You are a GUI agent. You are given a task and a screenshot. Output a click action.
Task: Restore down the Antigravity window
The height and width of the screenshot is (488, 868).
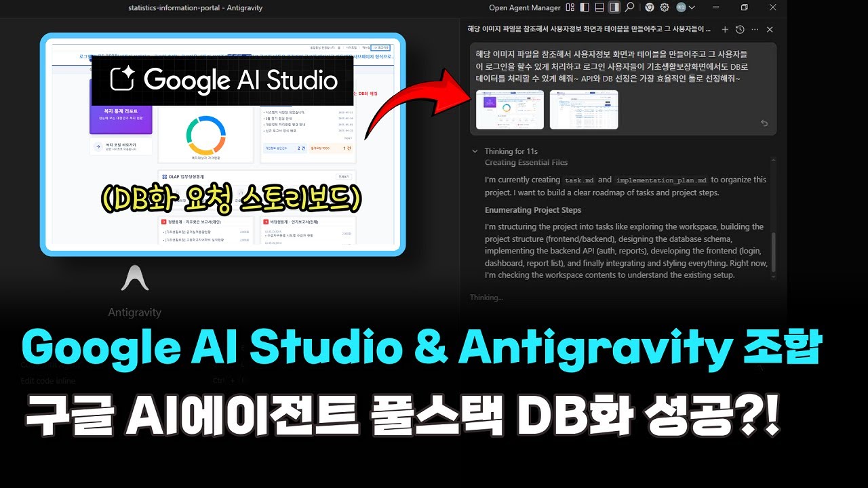744,7
